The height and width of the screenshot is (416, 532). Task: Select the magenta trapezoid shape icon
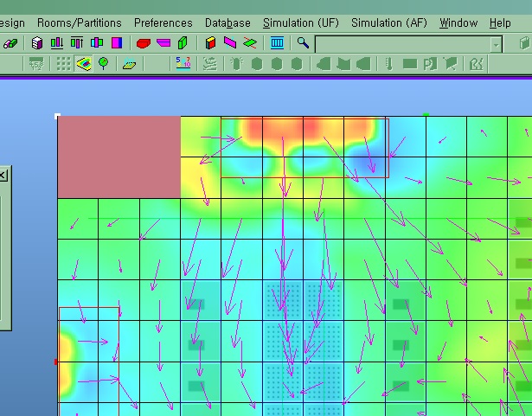(x=163, y=43)
